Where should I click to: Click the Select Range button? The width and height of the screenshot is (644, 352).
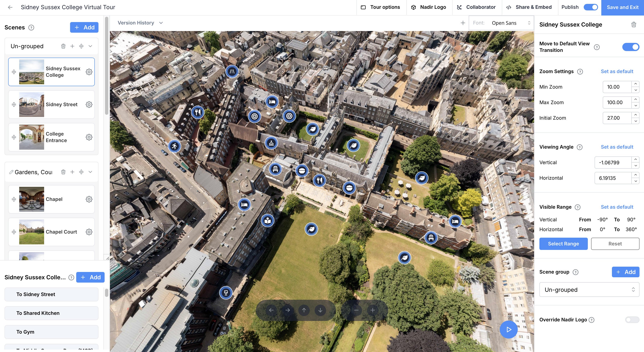[563, 244]
